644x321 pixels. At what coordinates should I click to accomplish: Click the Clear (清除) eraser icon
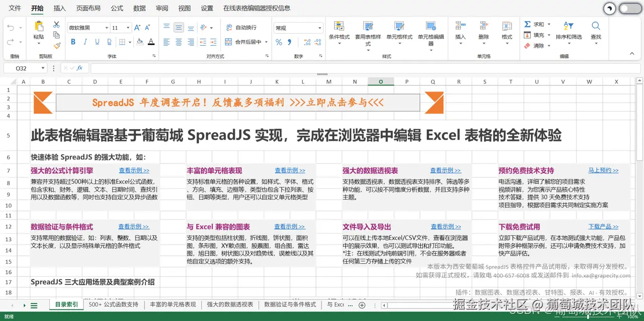527,46
